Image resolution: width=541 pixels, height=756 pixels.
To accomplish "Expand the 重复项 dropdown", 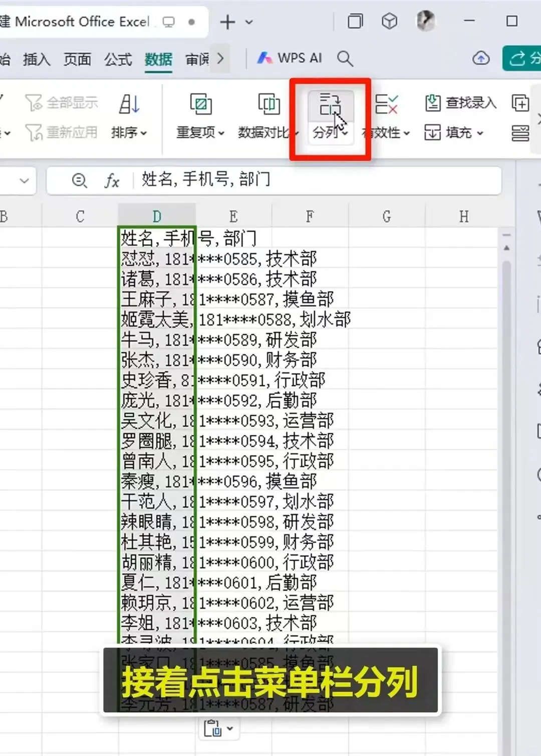I will point(221,133).
